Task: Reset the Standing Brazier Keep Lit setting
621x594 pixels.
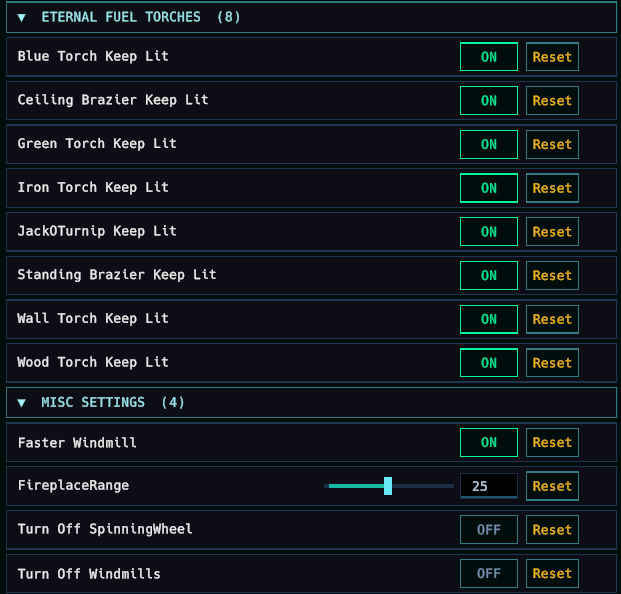Action: 552,276
